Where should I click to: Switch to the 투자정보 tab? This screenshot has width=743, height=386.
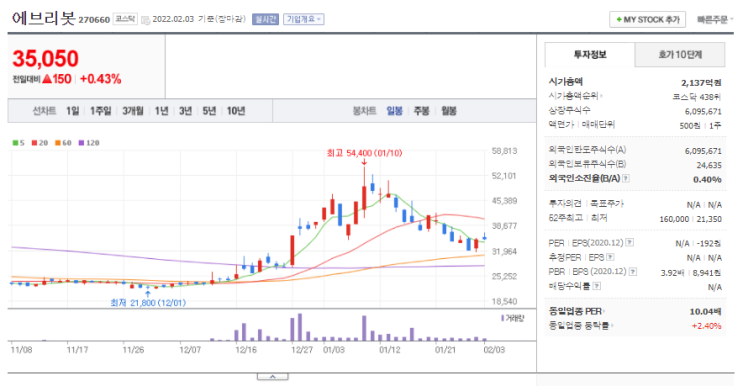click(590, 54)
